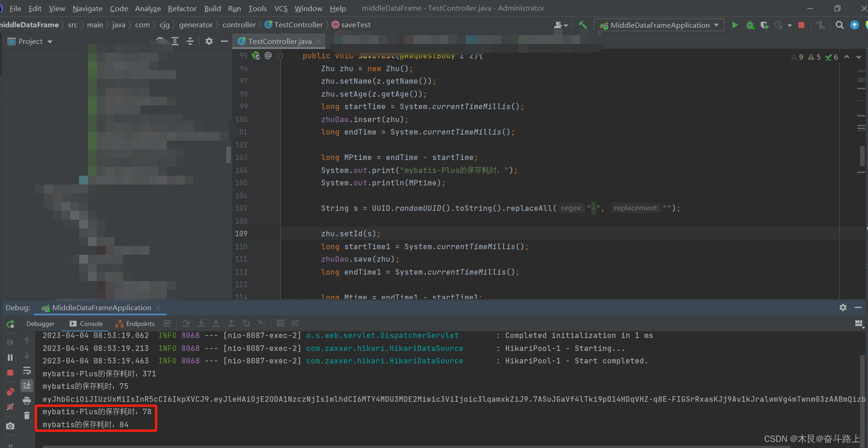Start debugging with the bug icon

pyautogui.click(x=750, y=25)
